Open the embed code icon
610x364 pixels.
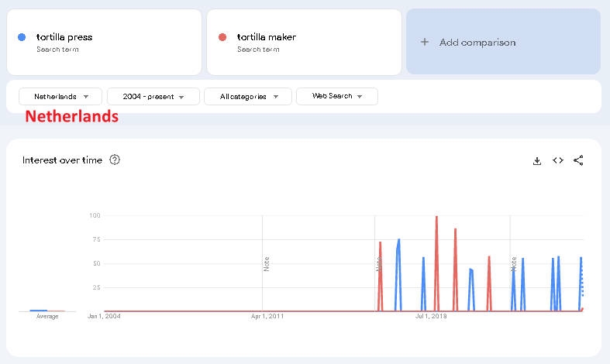click(558, 160)
